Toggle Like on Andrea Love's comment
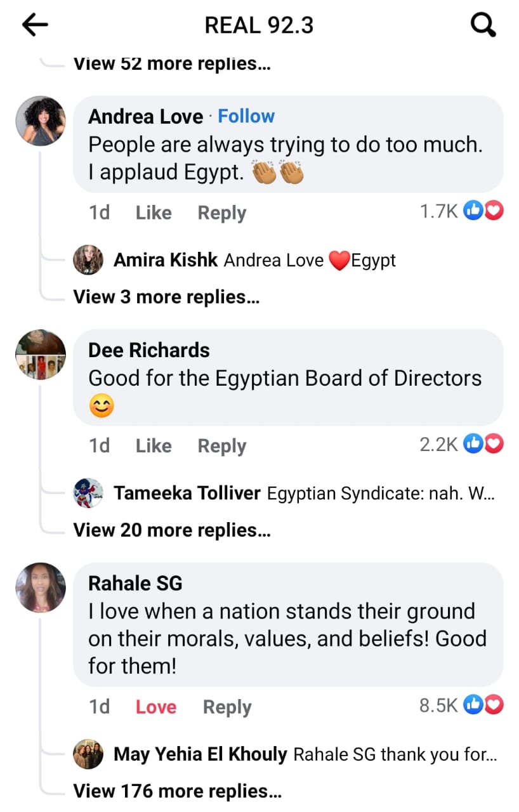 [x=154, y=213]
